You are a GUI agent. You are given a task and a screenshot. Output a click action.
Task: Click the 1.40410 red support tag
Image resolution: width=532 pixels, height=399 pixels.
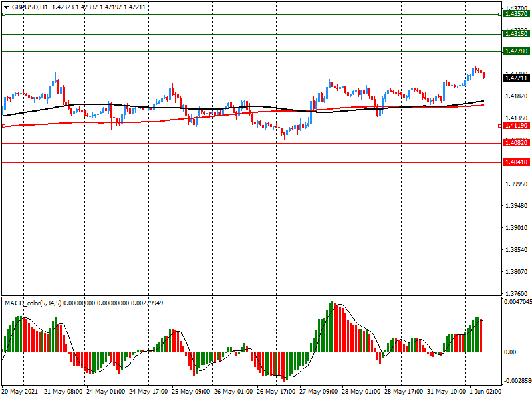pyautogui.click(x=516, y=162)
